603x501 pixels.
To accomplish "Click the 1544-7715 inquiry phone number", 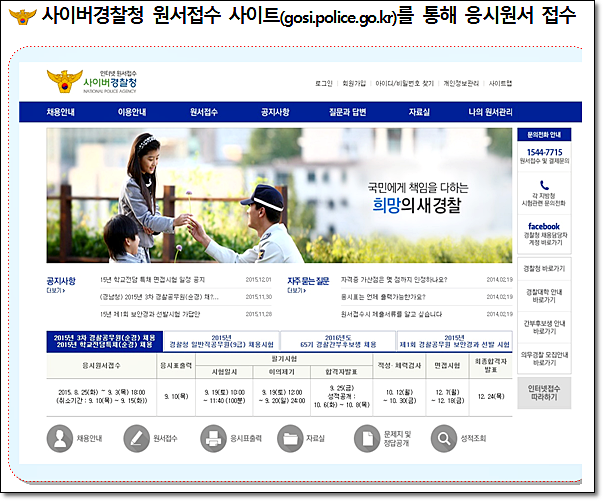I will (544, 152).
